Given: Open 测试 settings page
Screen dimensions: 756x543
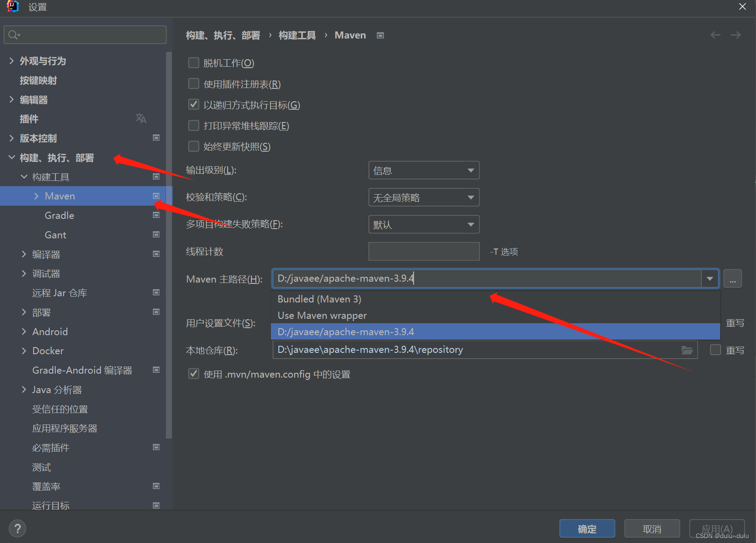Looking at the screenshot, I should pos(42,467).
